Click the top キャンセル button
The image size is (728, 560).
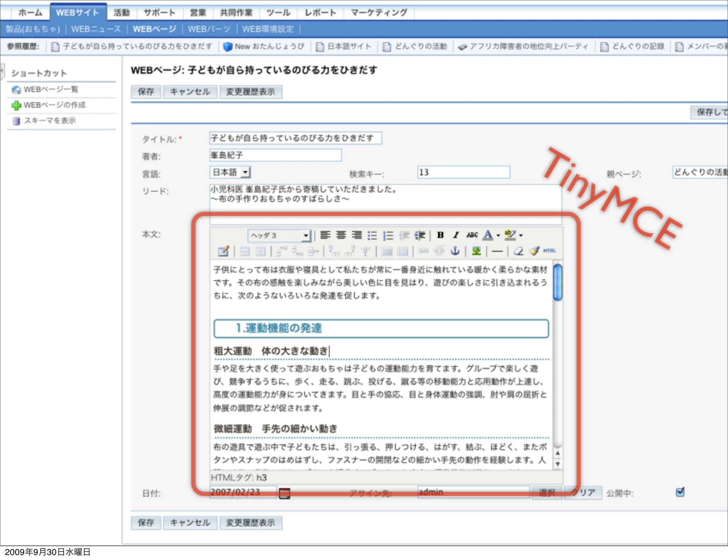pos(190,92)
